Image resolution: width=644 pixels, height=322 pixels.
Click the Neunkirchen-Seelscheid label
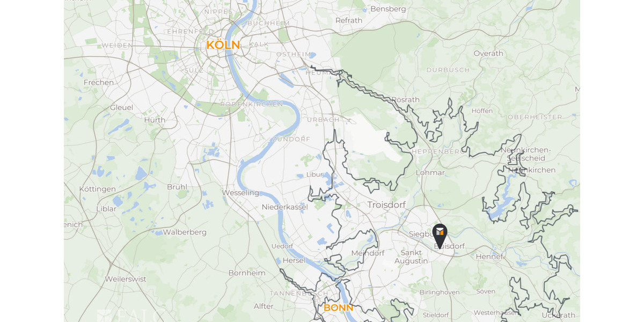[x=525, y=154]
